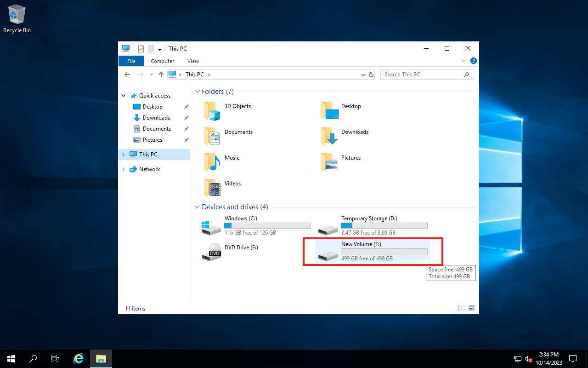Open the Customize Quick Access Toolbar dropdown

[x=159, y=49]
